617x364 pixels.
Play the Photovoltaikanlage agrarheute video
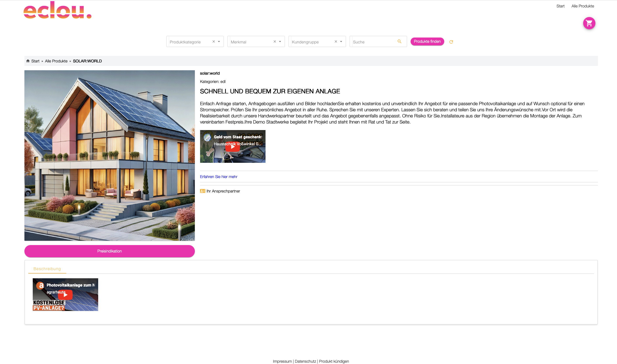(65, 295)
